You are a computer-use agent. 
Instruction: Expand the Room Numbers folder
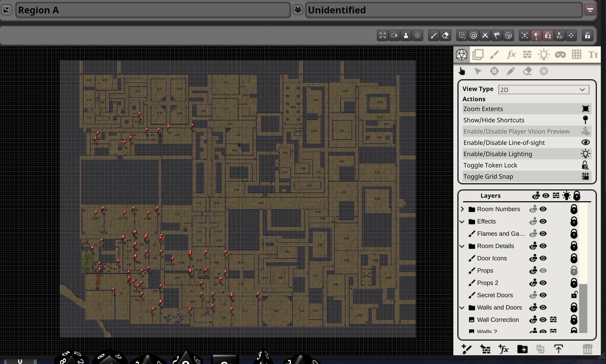pos(462,209)
